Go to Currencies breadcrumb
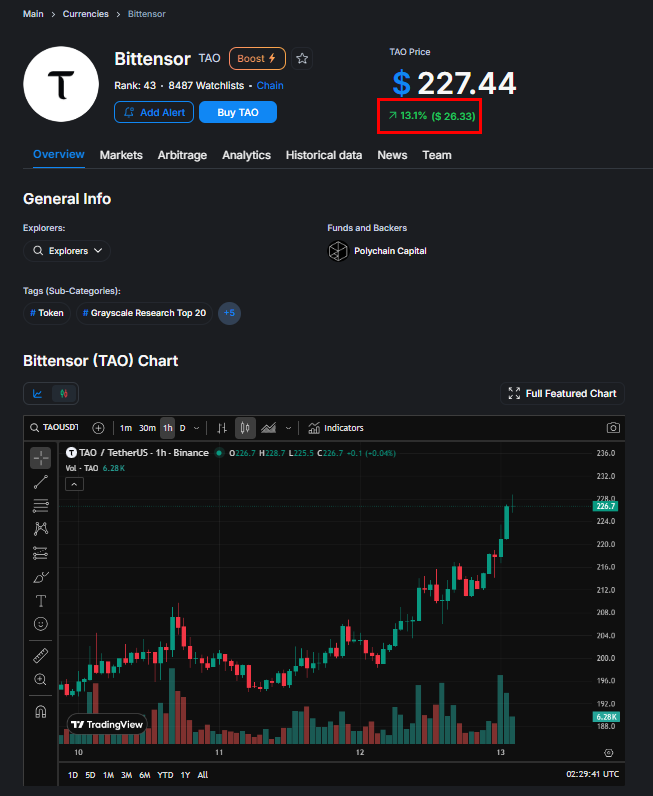 click(x=85, y=14)
